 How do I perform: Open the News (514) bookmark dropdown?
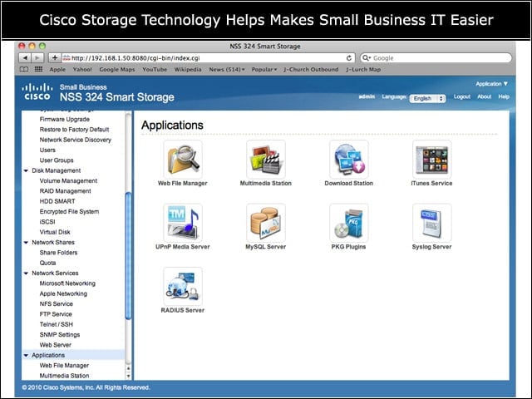[x=227, y=69]
